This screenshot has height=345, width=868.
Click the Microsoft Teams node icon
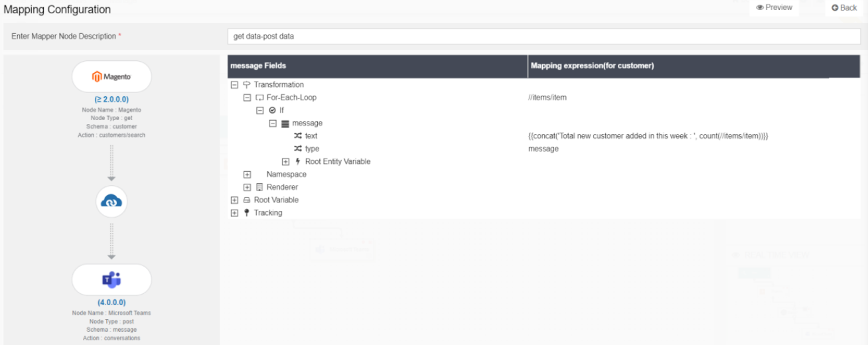pyautogui.click(x=111, y=280)
